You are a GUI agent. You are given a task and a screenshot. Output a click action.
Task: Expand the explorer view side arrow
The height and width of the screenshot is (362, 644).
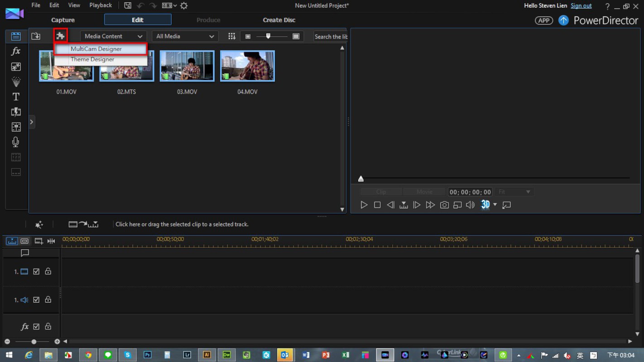[x=32, y=122]
